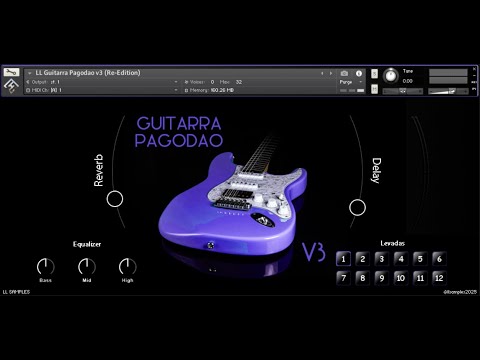Image resolution: width=480 pixels, height=360 pixels.
Task: Select Levada pattern 6
Action: pos(439,259)
